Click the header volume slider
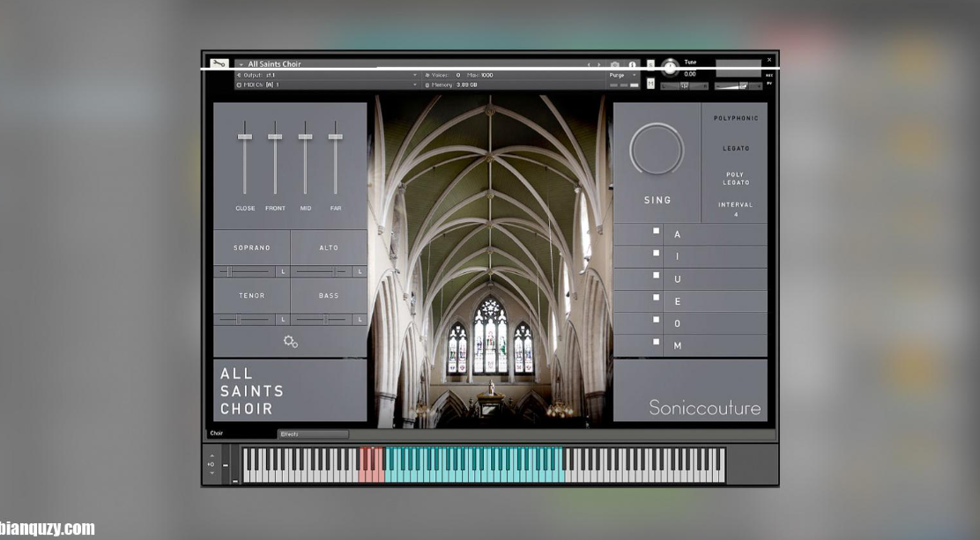The image size is (980, 540). pyautogui.click(x=739, y=85)
